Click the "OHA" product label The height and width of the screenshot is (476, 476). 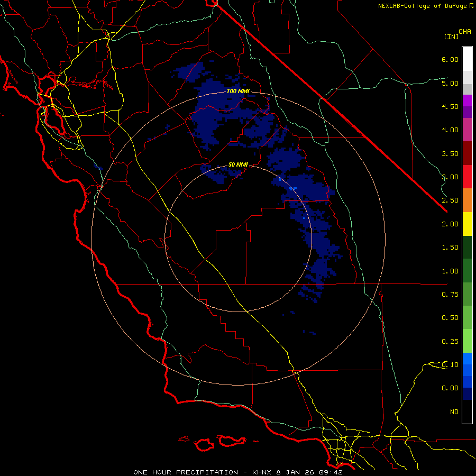pyautogui.click(x=465, y=32)
